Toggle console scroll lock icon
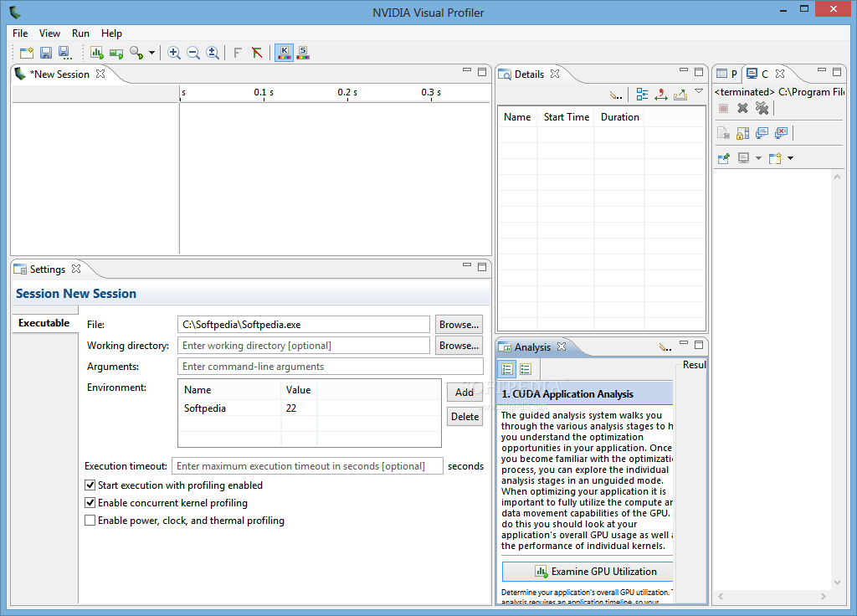The height and width of the screenshot is (616, 857). pos(743,133)
